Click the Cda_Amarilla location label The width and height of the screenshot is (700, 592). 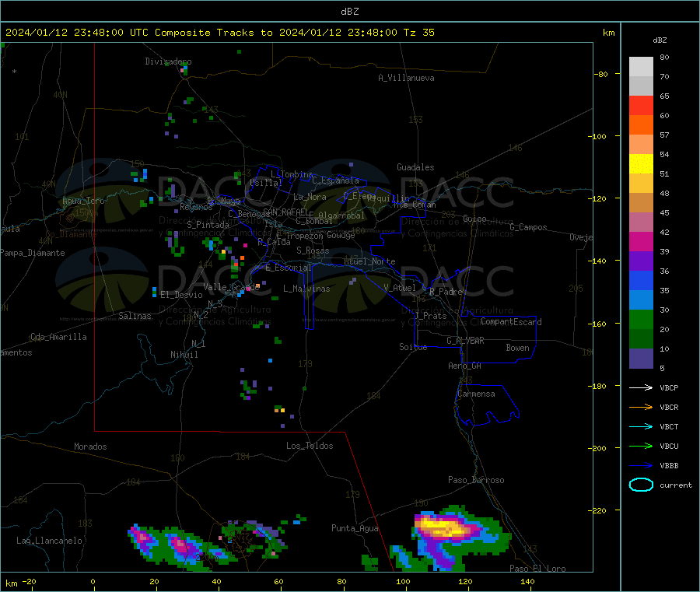tap(58, 337)
